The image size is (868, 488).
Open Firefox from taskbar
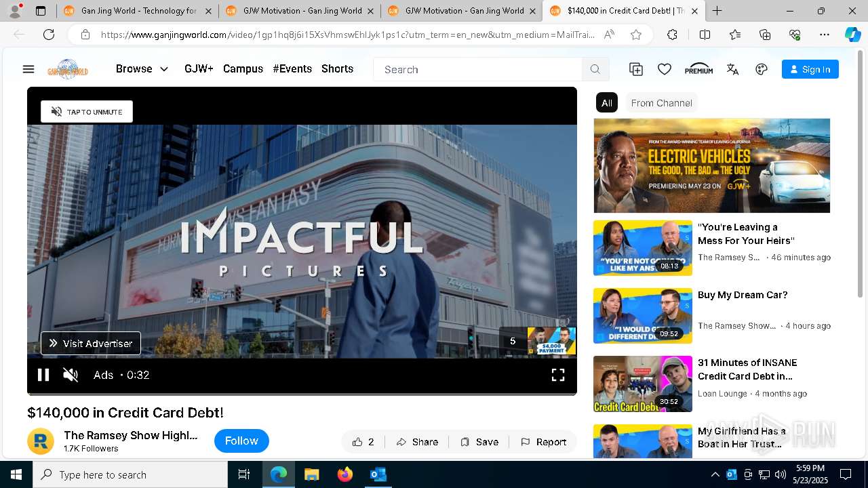point(345,474)
